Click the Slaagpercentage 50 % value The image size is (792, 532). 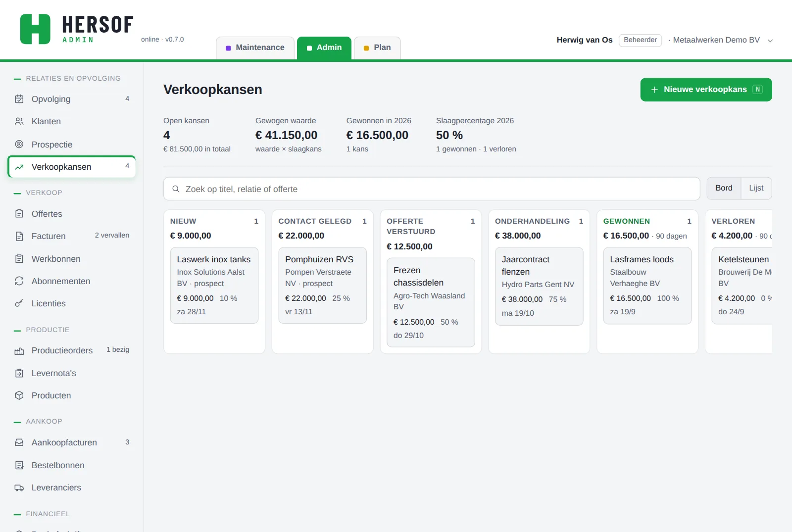[449, 135]
